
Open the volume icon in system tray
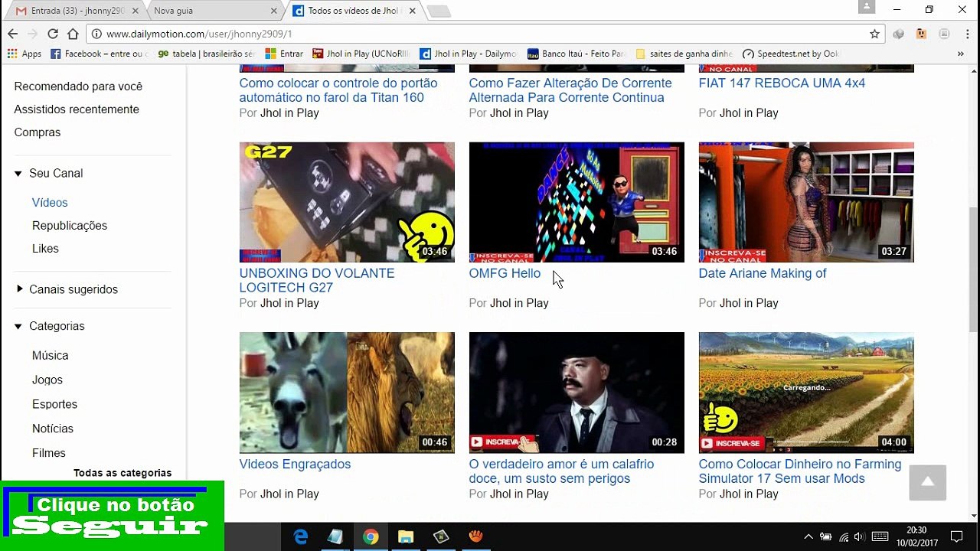(859, 536)
